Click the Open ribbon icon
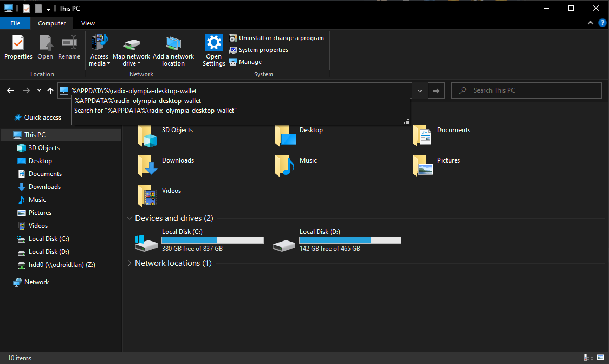This screenshot has width=609, height=364. (46, 43)
